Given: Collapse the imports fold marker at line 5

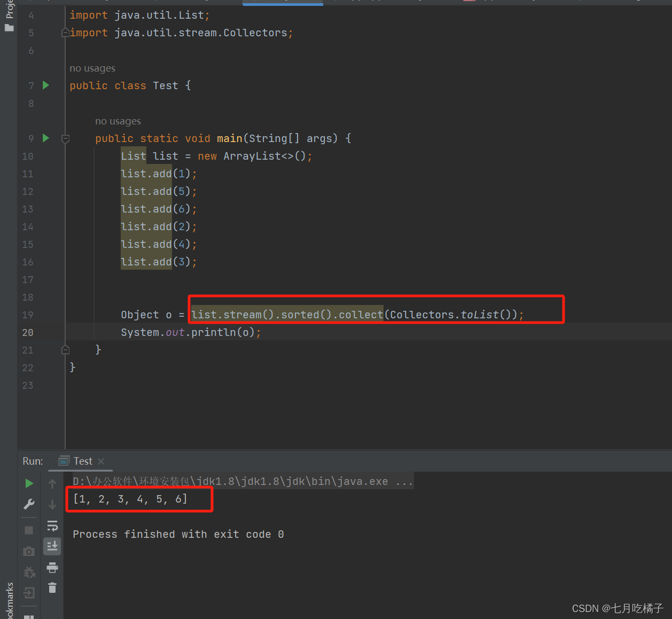Looking at the screenshot, I should (66, 33).
